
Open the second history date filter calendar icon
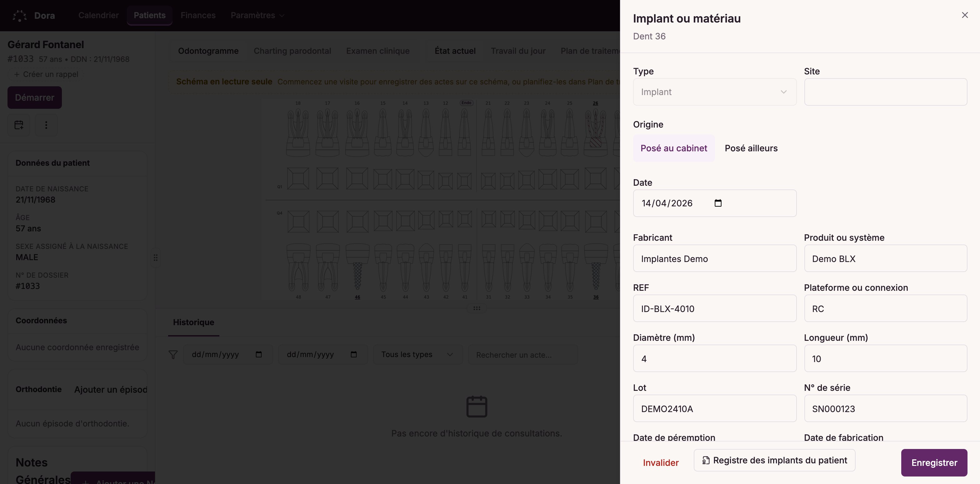click(x=354, y=354)
